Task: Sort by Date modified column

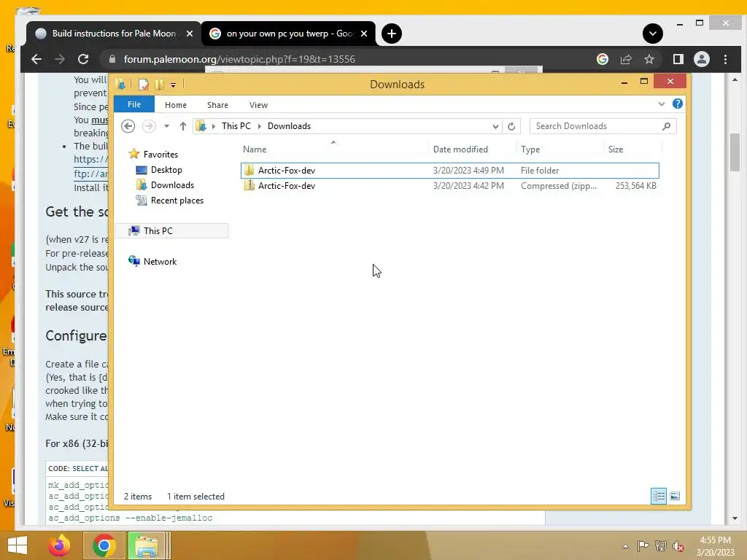Action: (460, 149)
